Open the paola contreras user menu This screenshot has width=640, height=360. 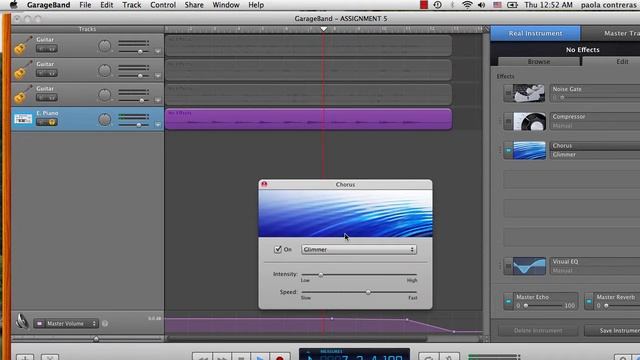[609, 5]
